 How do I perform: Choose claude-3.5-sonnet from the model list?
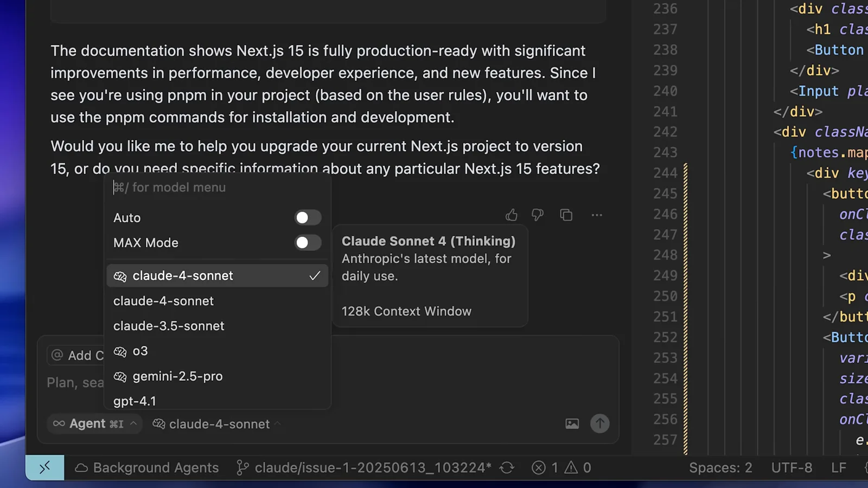pos(218,326)
